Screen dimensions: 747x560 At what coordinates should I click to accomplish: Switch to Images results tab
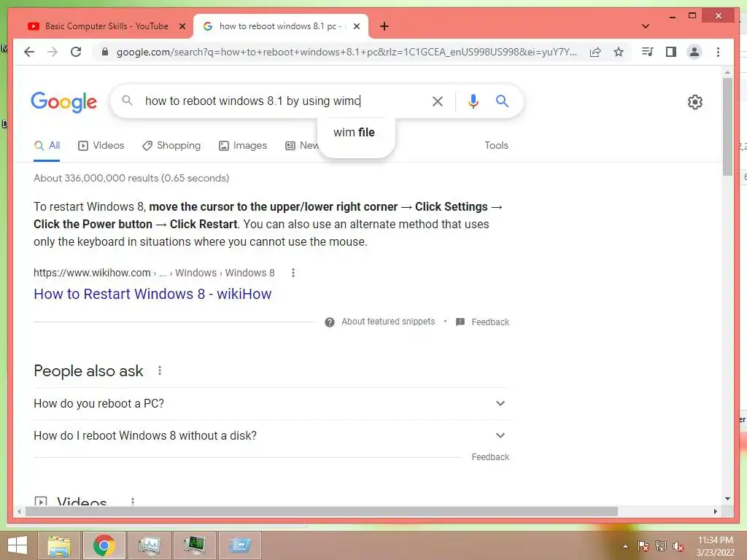(243, 146)
